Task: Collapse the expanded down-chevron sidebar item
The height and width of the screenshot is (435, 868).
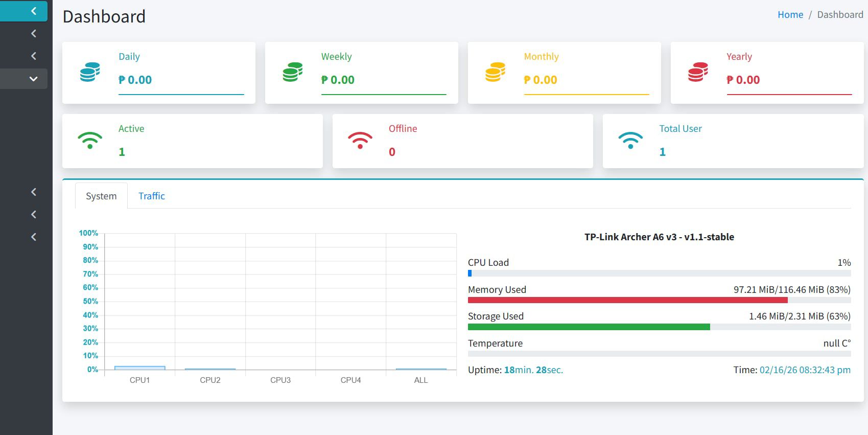Action: 24,79
